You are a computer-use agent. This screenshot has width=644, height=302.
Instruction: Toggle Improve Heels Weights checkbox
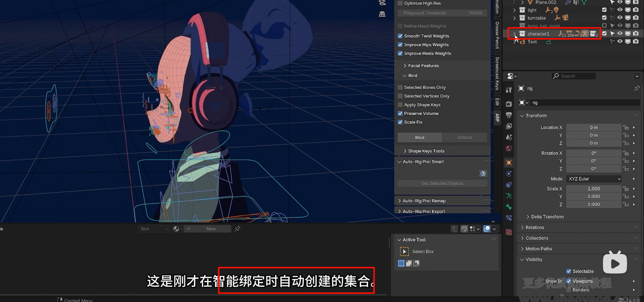400,53
